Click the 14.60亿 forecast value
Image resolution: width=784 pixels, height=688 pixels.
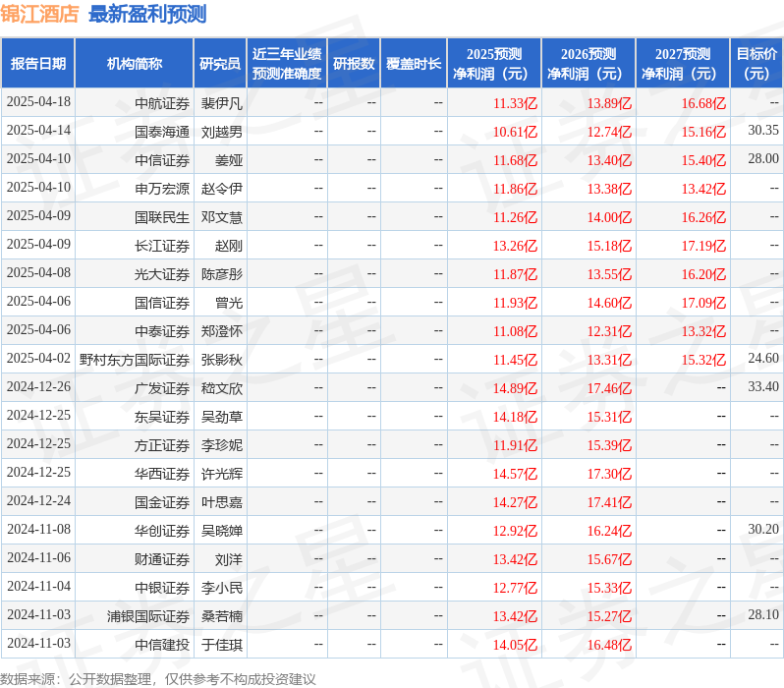click(609, 303)
